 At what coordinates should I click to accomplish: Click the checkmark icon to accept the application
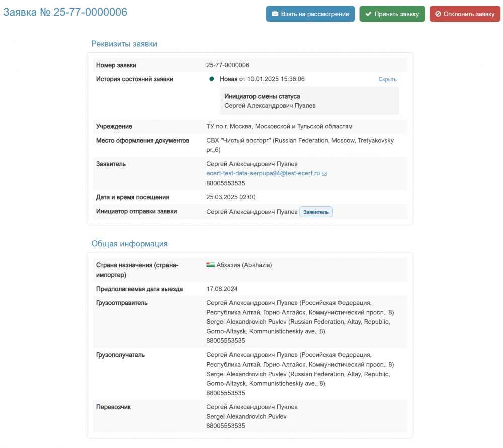point(369,14)
